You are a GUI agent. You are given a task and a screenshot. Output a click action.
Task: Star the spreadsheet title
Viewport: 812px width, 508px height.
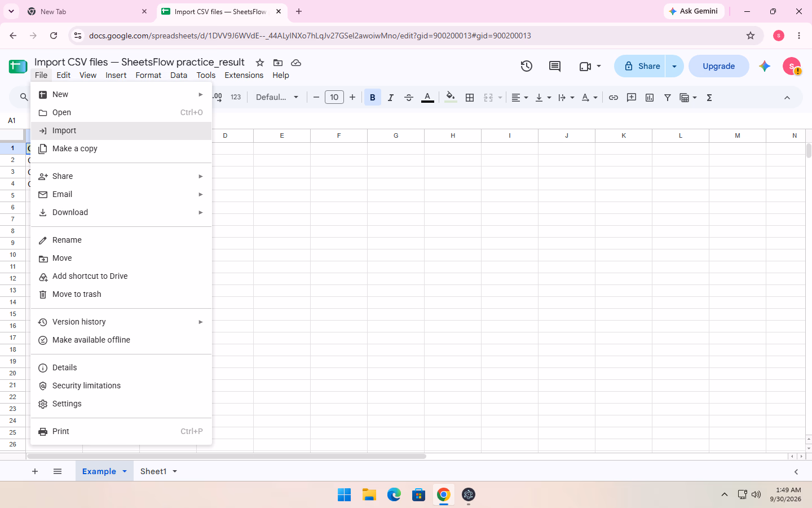[260, 63]
